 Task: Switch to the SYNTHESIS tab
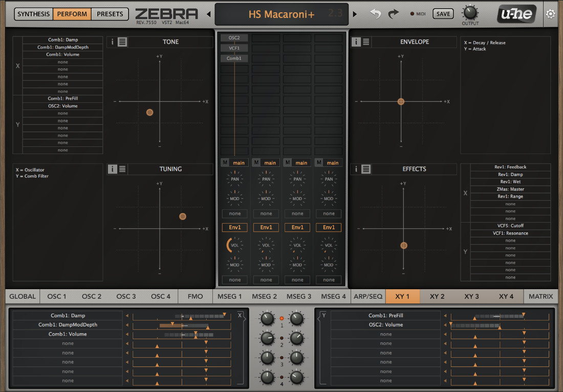tap(33, 14)
